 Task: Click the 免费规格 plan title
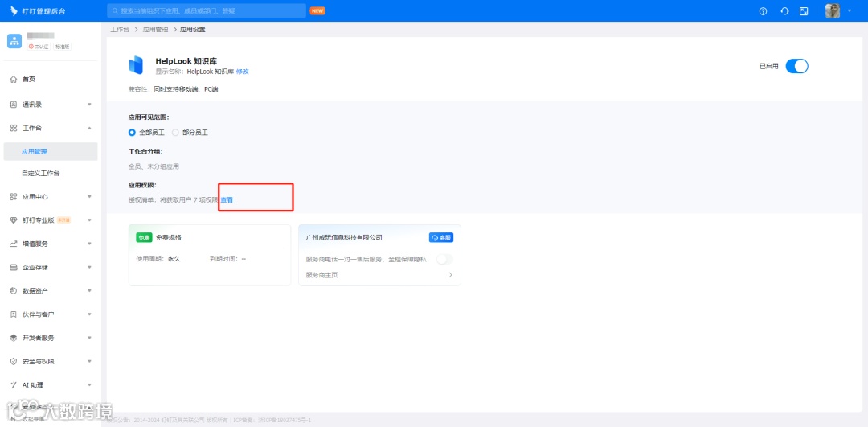point(169,237)
